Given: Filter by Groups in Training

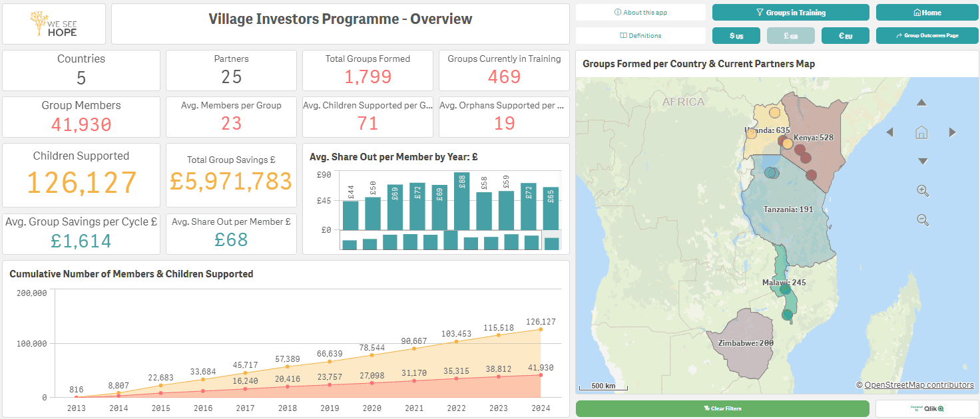Looking at the screenshot, I should point(791,13).
